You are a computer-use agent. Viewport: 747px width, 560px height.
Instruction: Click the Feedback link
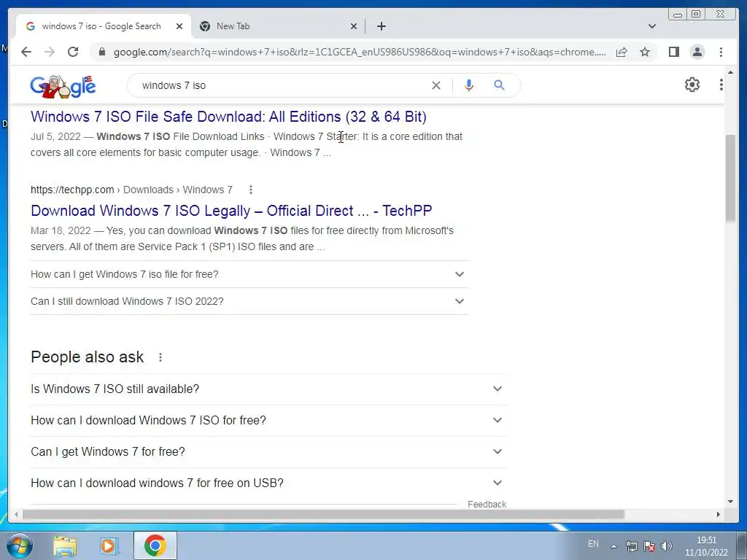(x=487, y=505)
